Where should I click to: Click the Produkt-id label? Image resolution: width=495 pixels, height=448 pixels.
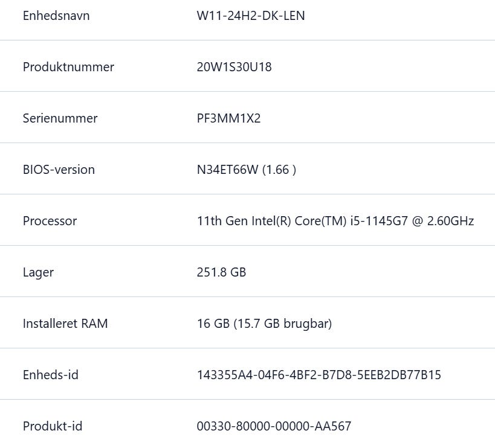(53, 426)
